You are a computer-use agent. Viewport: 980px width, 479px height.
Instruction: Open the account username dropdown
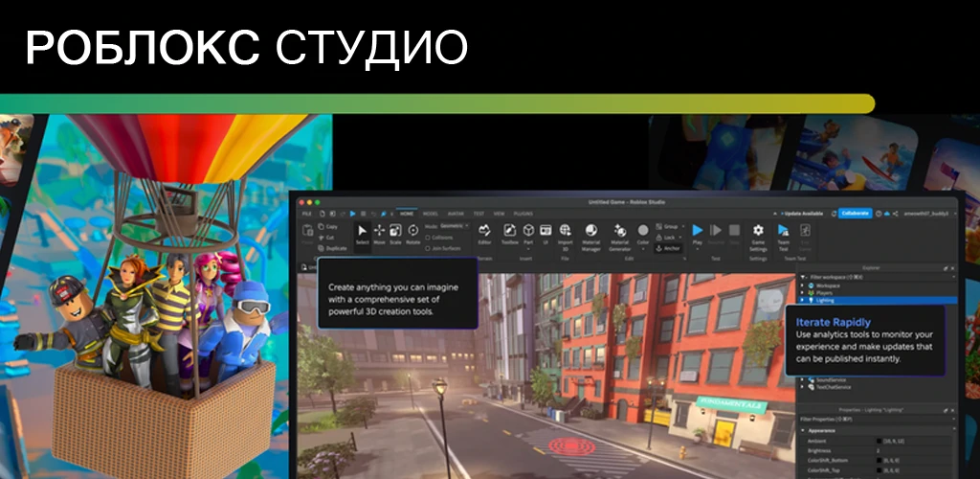click(x=929, y=214)
